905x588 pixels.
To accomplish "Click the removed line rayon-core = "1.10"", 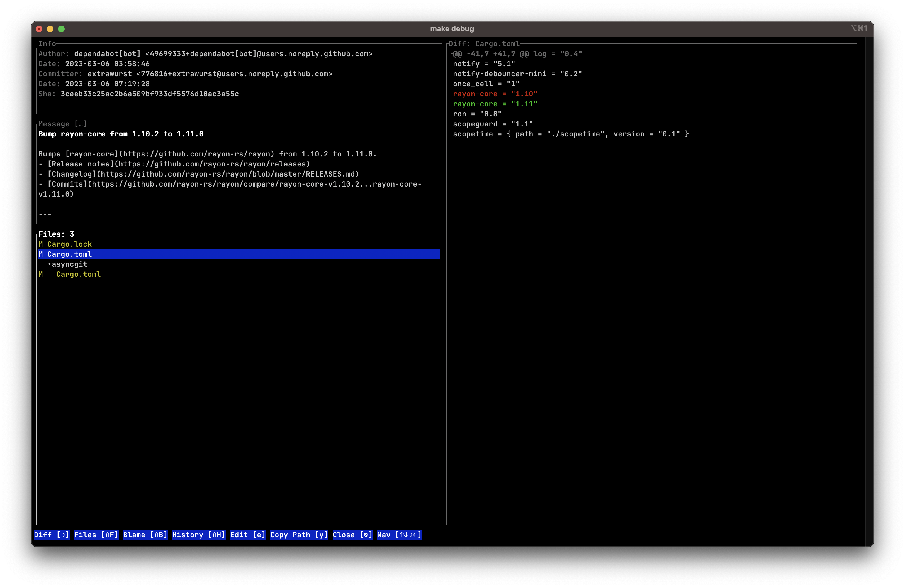I will [495, 94].
